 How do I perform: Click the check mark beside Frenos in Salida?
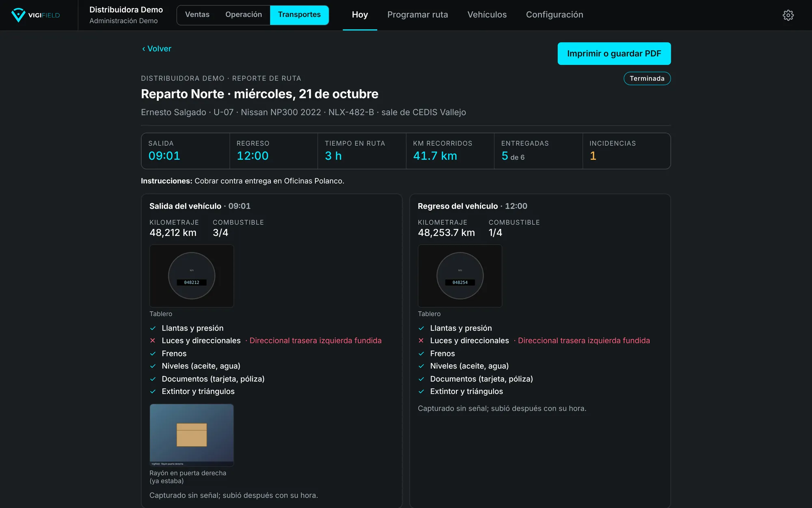point(153,354)
